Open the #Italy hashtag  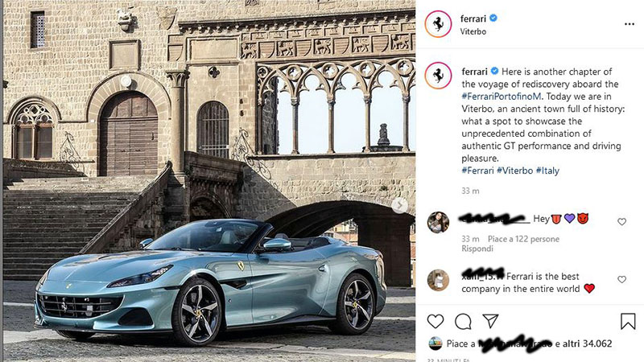click(x=547, y=171)
